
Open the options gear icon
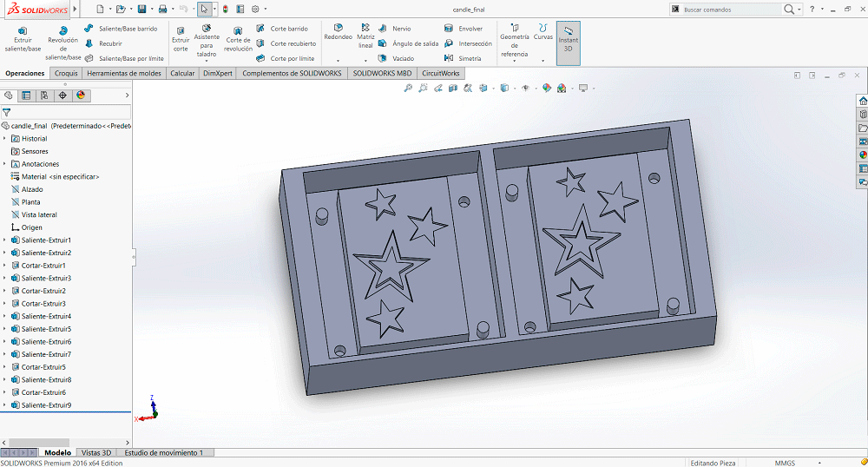255,9
